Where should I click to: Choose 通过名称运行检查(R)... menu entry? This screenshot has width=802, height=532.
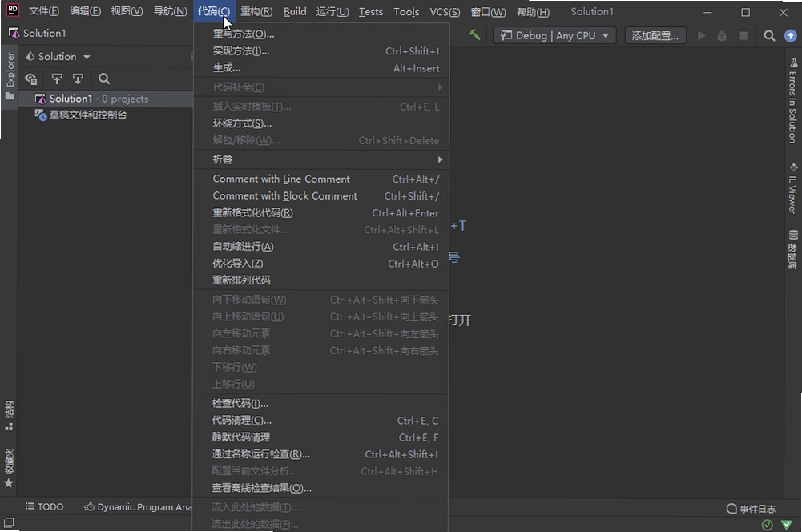coord(321,454)
